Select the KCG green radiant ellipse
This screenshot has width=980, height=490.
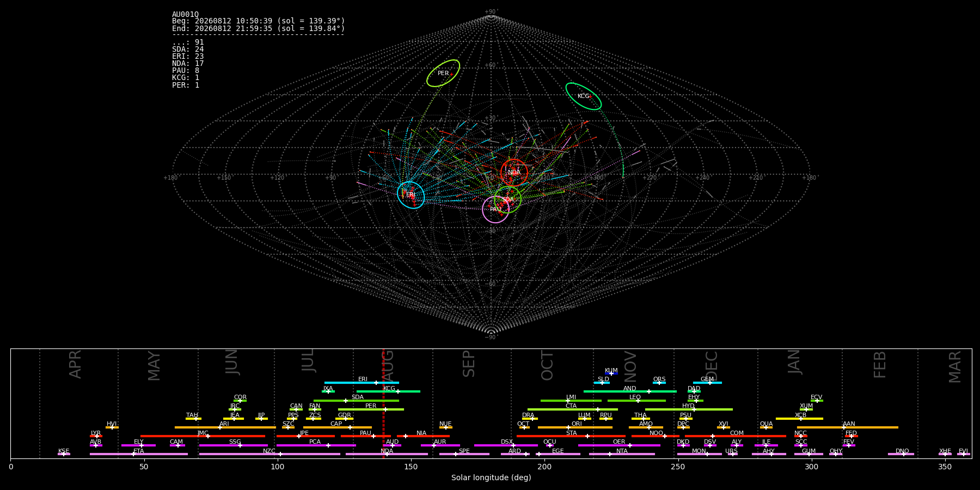584,96
